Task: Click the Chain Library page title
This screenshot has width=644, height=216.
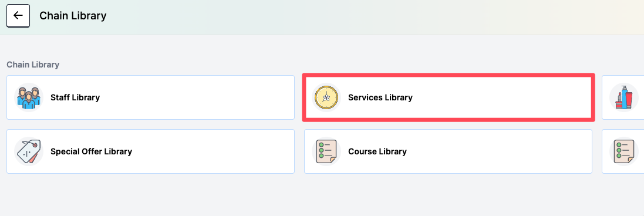Action: click(73, 16)
